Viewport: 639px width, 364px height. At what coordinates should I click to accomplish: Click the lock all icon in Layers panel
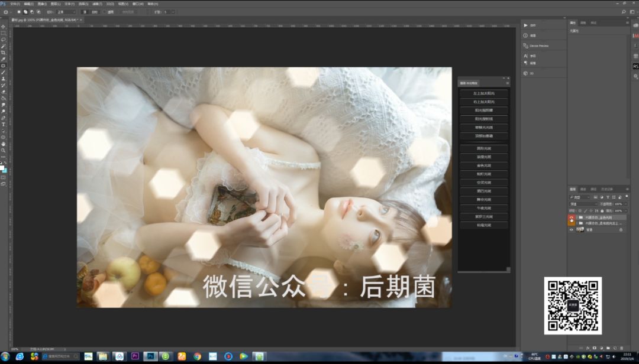tap(602, 210)
